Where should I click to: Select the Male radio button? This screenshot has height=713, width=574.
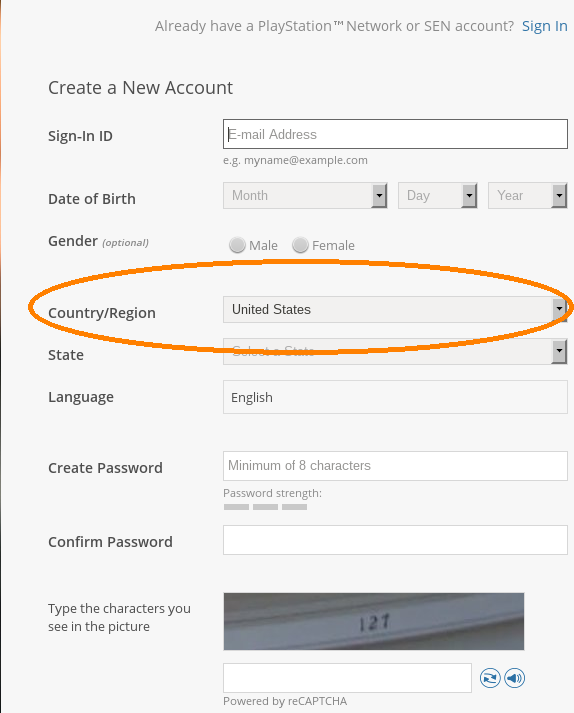tap(237, 245)
